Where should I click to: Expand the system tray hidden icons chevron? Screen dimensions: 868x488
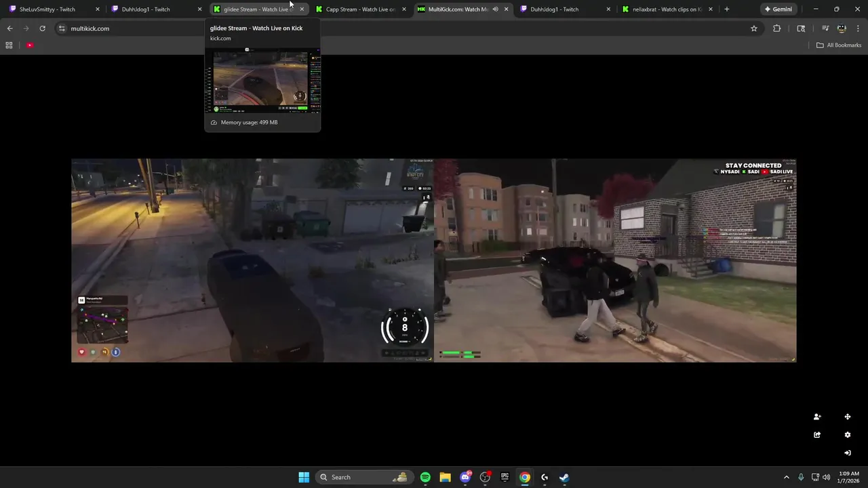point(787,477)
